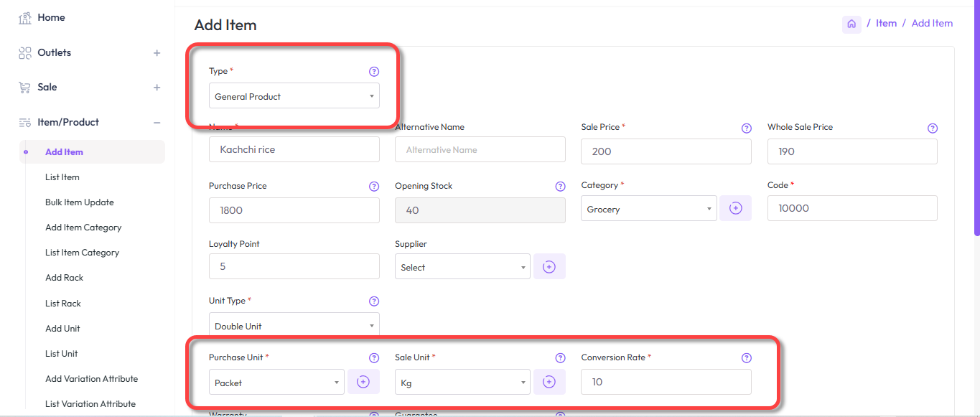Collapse the Item/Product sidebar section
Viewport: 980px width, 417px height.
(x=157, y=123)
